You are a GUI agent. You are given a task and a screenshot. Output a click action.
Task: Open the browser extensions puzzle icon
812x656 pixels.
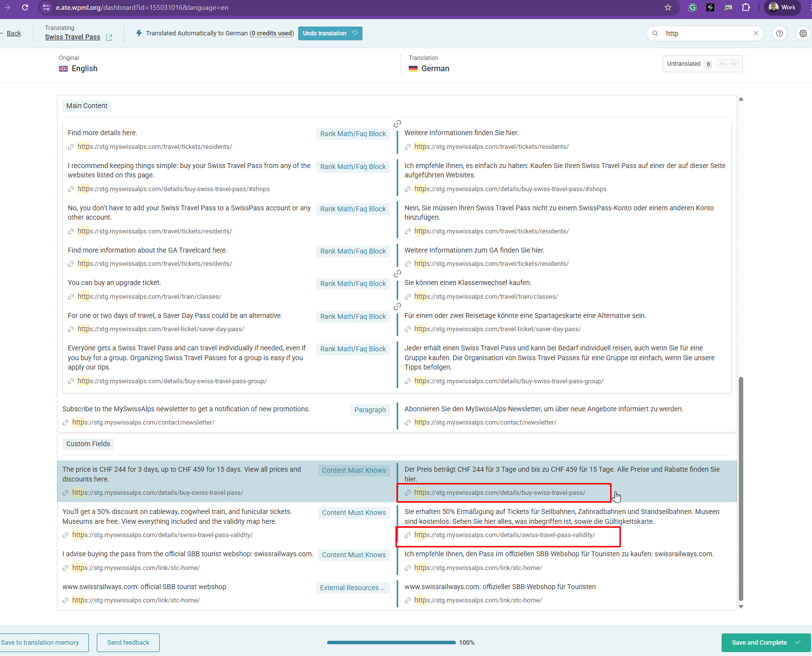coord(746,7)
